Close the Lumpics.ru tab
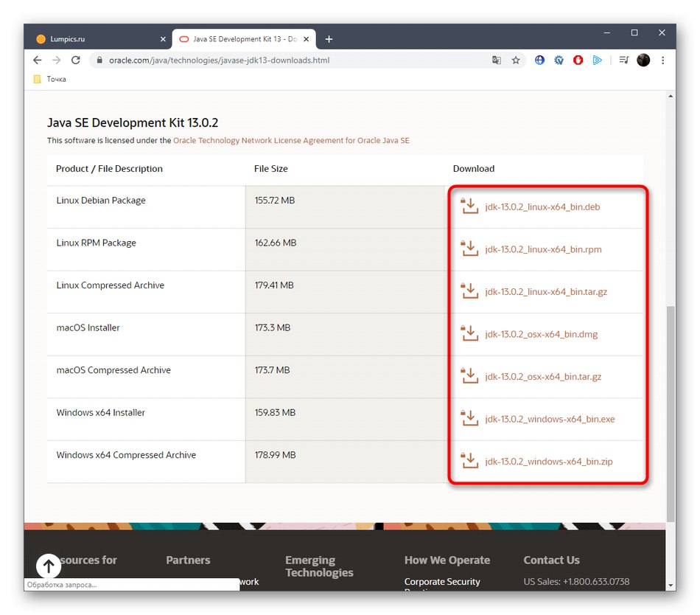This screenshot has width=700, height=615. tap(163, 39)
